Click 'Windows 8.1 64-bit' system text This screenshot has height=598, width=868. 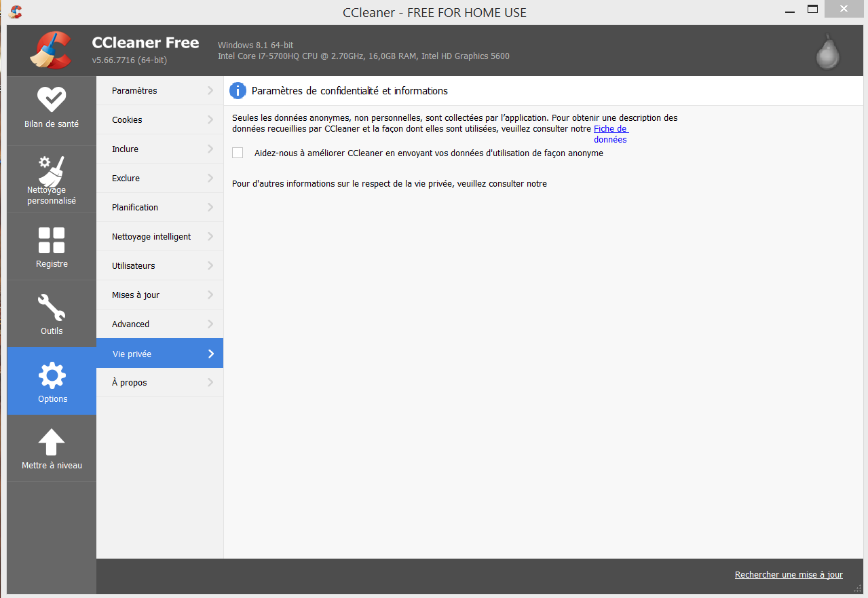255,45
